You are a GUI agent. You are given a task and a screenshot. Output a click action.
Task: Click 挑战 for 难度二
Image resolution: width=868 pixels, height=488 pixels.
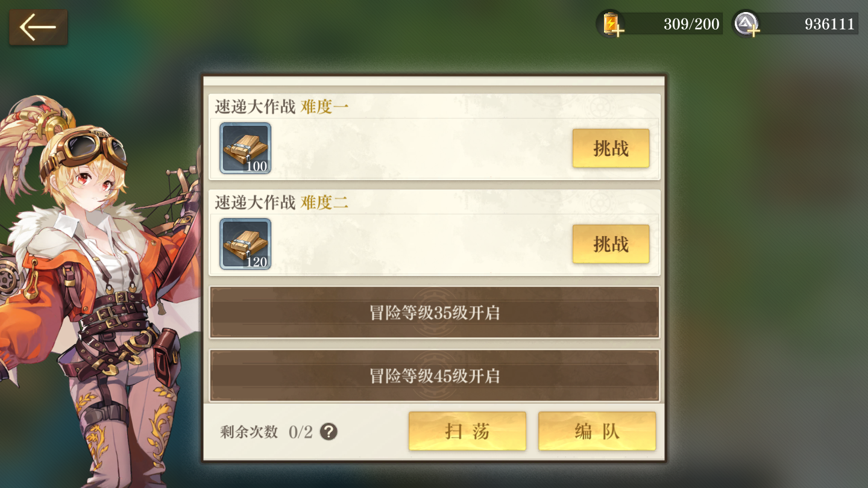[x=611, y=244]
